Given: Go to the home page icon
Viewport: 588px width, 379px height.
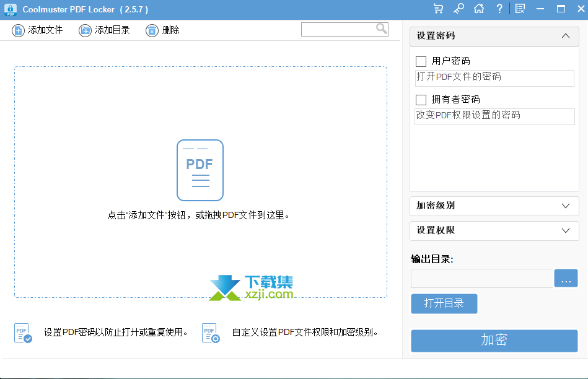Looking at the screenshot, I should (x=479, y=9).
